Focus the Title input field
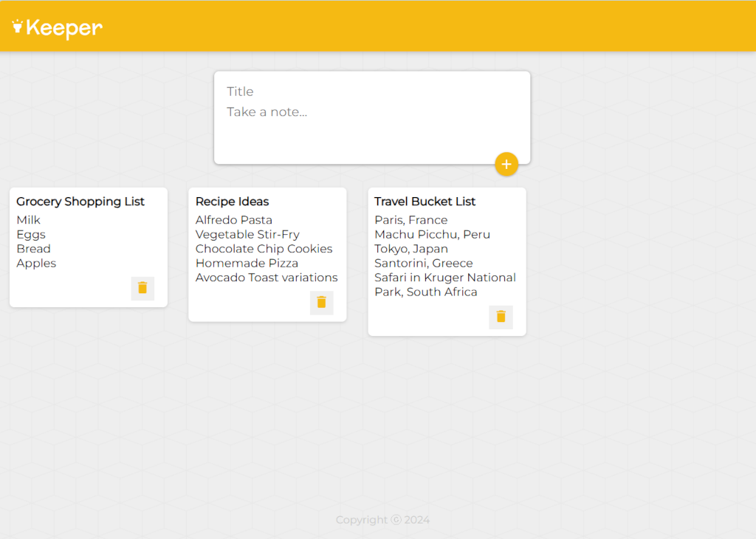Viewport: 756px width, 539px height. [x=371, y=92]
